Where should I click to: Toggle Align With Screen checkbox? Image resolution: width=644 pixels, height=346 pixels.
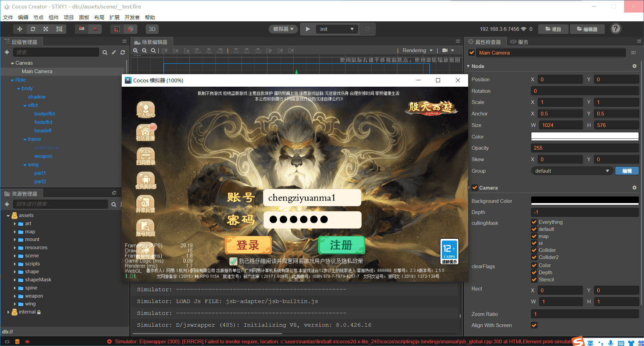(x=534, y=325)
